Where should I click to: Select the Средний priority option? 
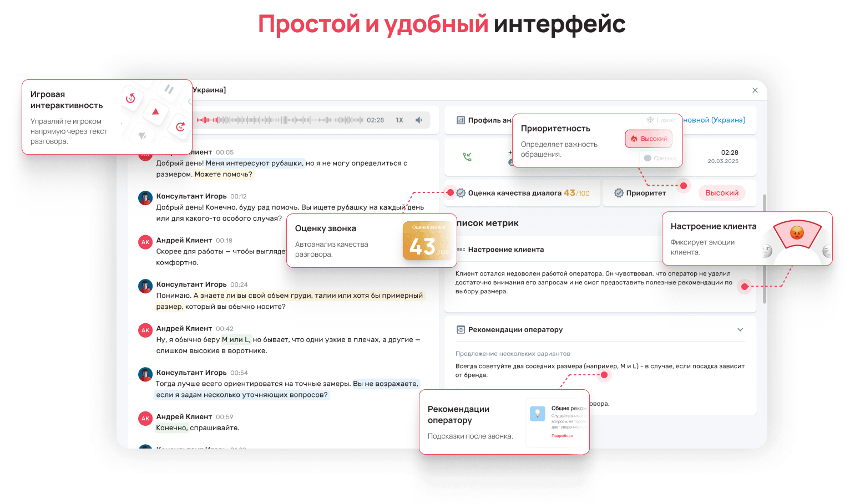[x=659, y=158]
